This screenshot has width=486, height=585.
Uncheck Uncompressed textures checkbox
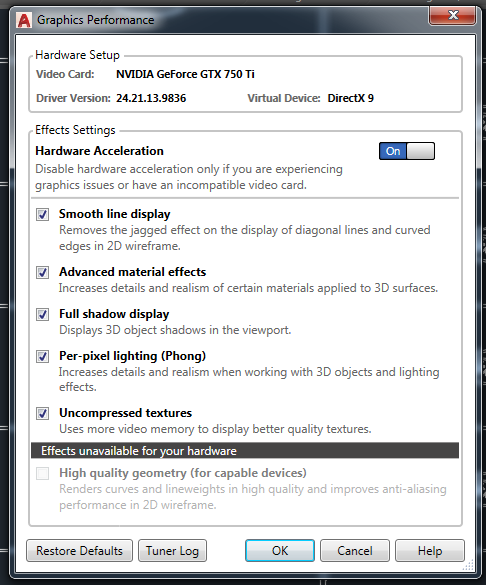[x=43, y=413]
